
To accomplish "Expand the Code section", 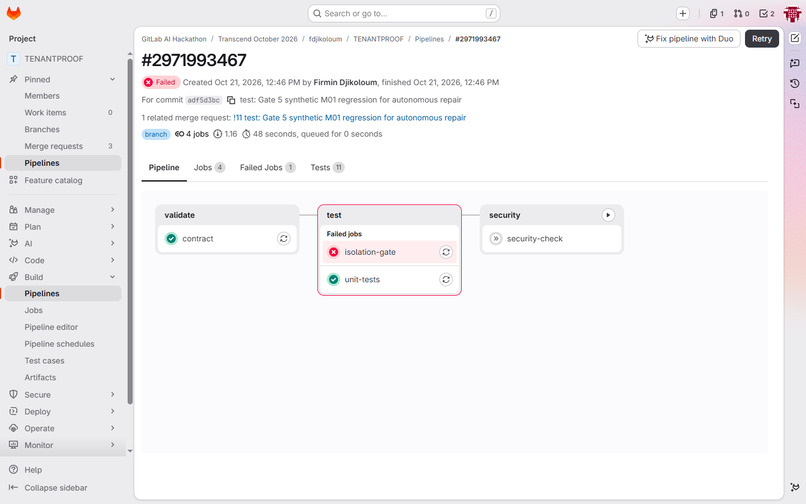I will tap(63, 260).
